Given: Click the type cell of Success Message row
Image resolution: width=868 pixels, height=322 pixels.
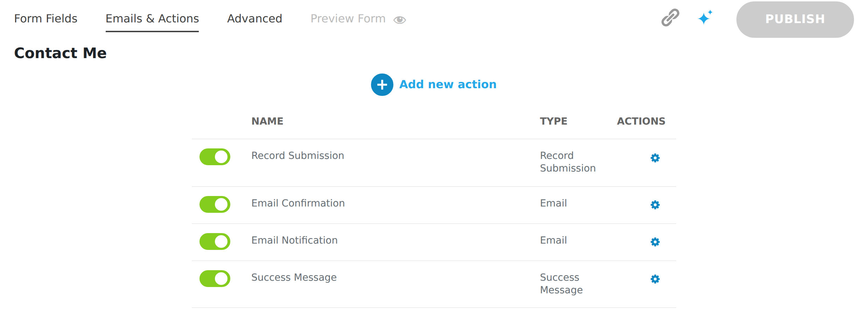Looking at the screenshot, I should coord(561,283).
